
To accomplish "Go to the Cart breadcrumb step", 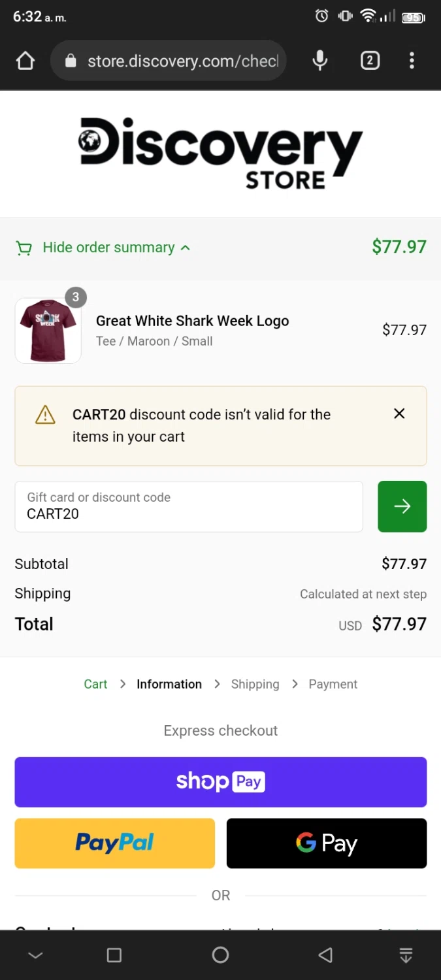I will (x=95, y=684).
